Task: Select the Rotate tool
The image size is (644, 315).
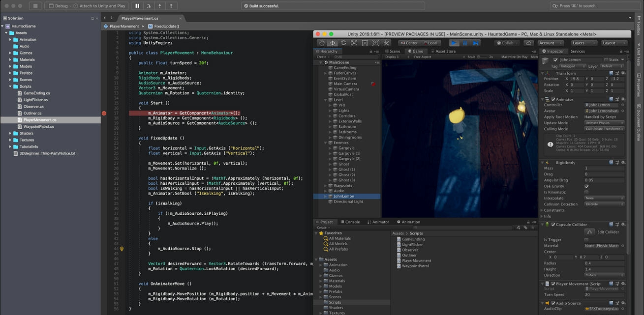Action: pyautogui.click(x=343, y=43)
